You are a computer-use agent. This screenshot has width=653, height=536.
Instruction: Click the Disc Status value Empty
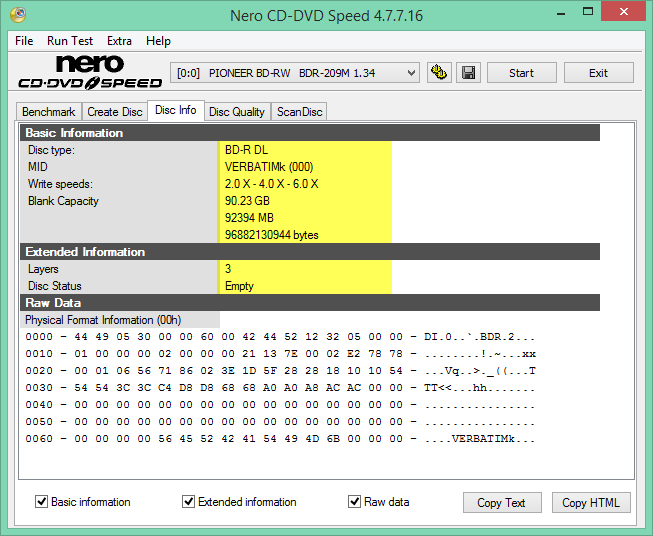239,286
